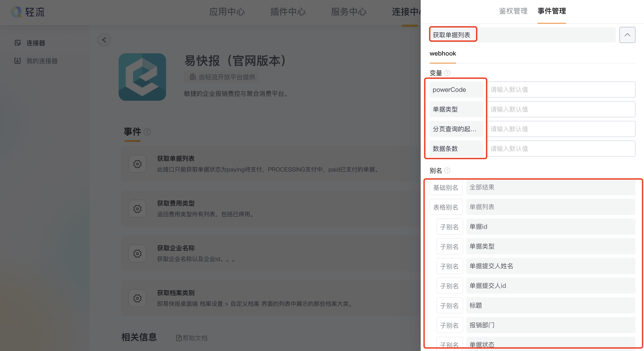
Task: Open 应用中心 in top navigation
Action: (227, 12)
